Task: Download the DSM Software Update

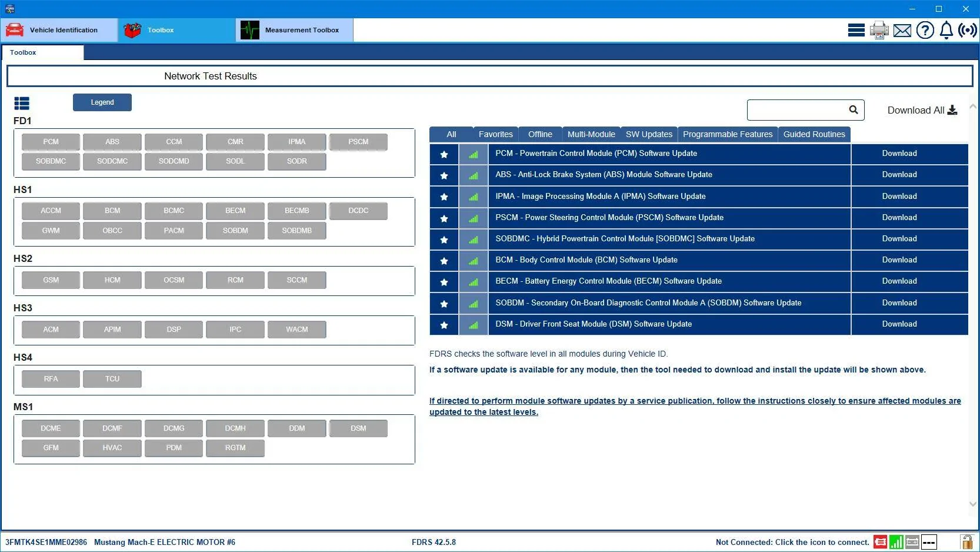Action: click(899, 324)
